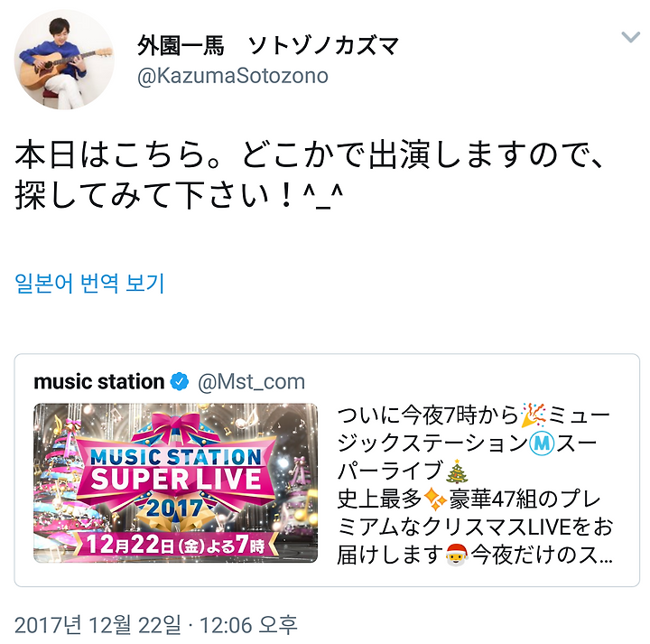
Task: Open the quoted music station account name
Action: pos(99,381)
